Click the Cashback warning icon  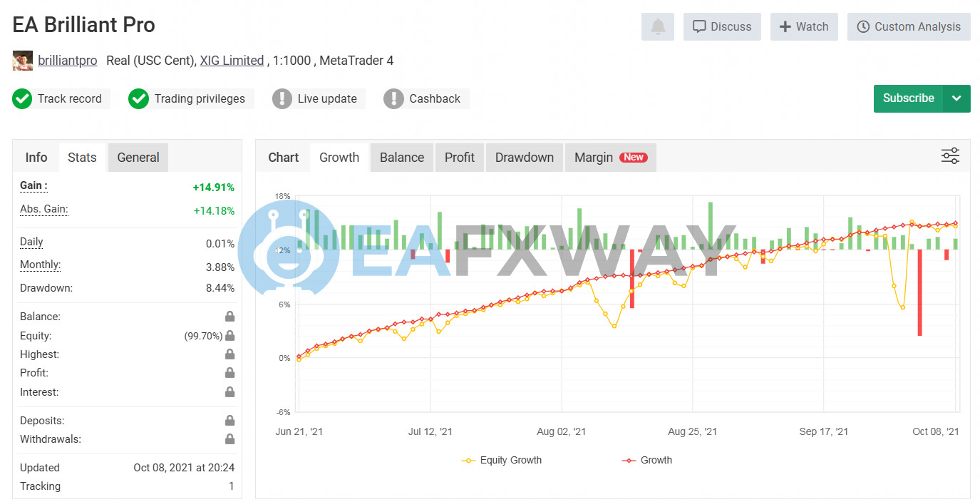pyautogui.click(x=393, y=99)
